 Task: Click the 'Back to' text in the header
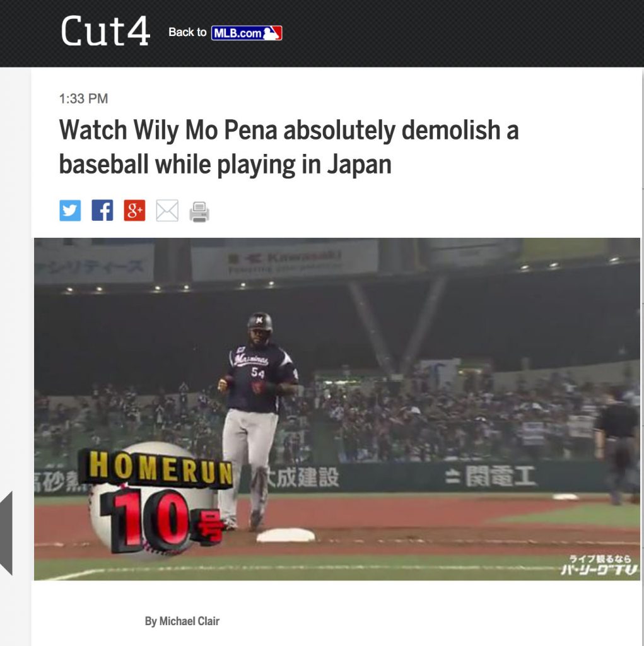coord(187,32)
